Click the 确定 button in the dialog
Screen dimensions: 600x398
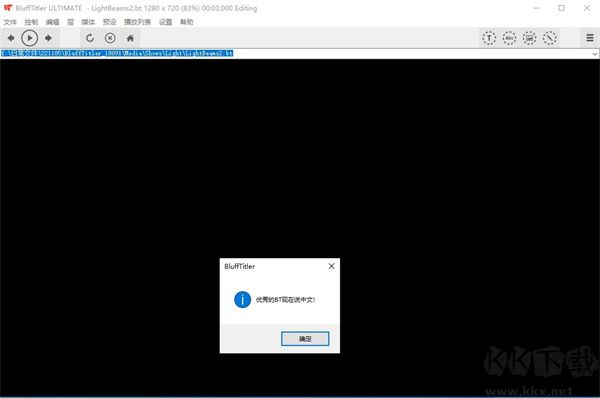[305, 339]
